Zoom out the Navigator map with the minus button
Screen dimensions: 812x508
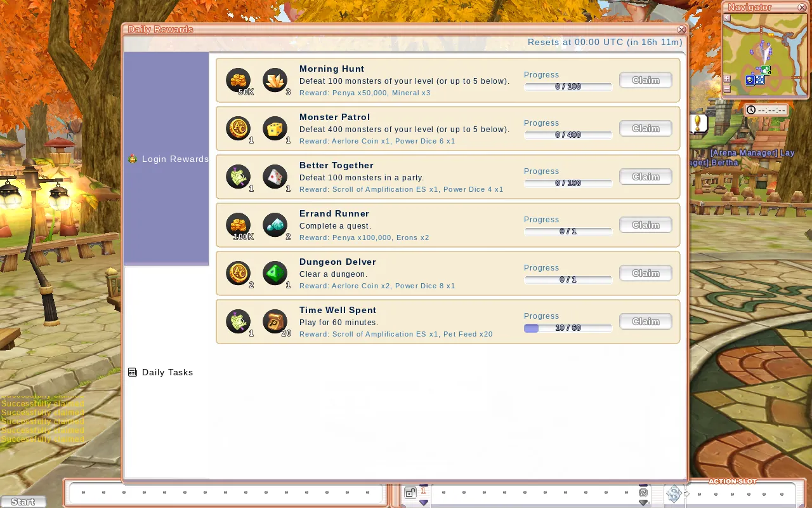(x=727, y=90)
